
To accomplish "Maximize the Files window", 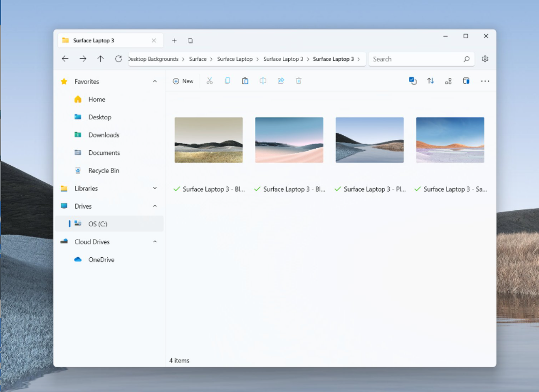I will (466, 36).
